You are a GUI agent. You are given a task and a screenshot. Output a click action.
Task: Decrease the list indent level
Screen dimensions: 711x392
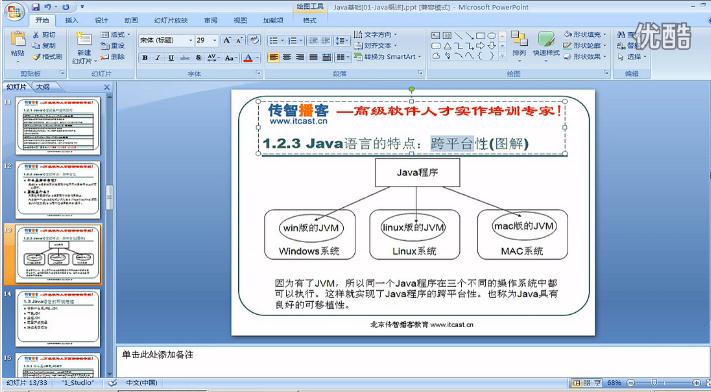pos(313,41)
